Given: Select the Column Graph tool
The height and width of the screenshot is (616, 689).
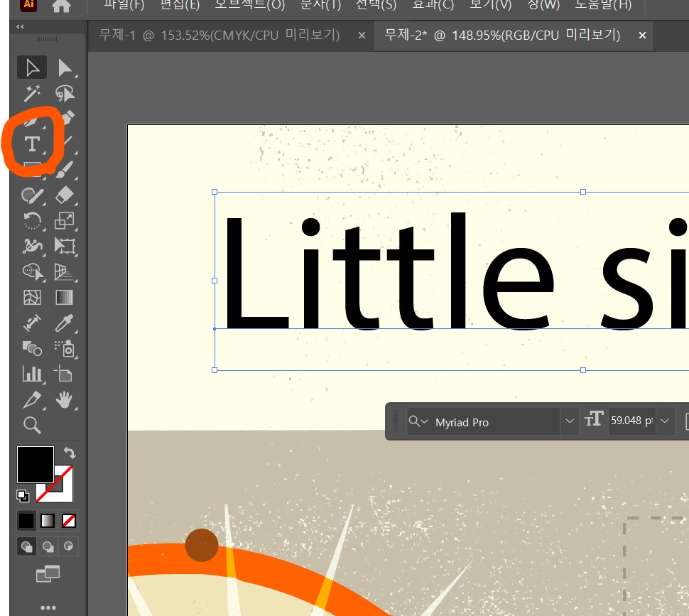Looking at the screenshot, I should pyautogui.click(x=32, y=374).
